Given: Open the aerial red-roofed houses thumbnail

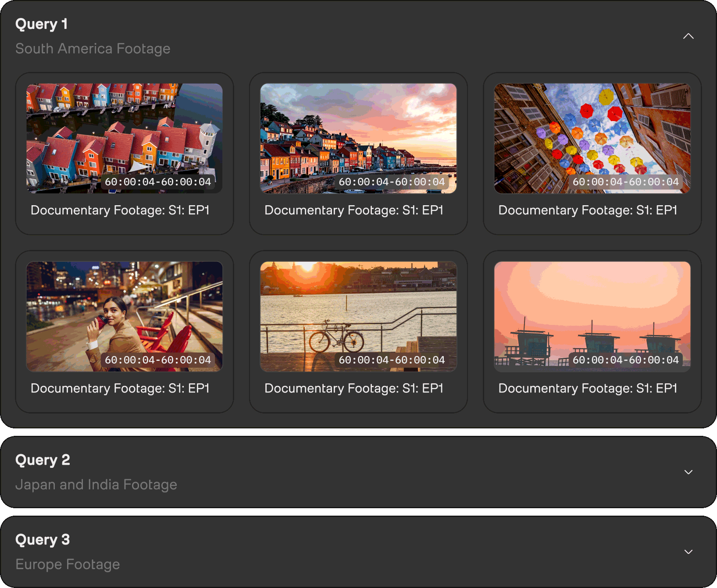Looking at the screenshot, I should pos(125,139).
